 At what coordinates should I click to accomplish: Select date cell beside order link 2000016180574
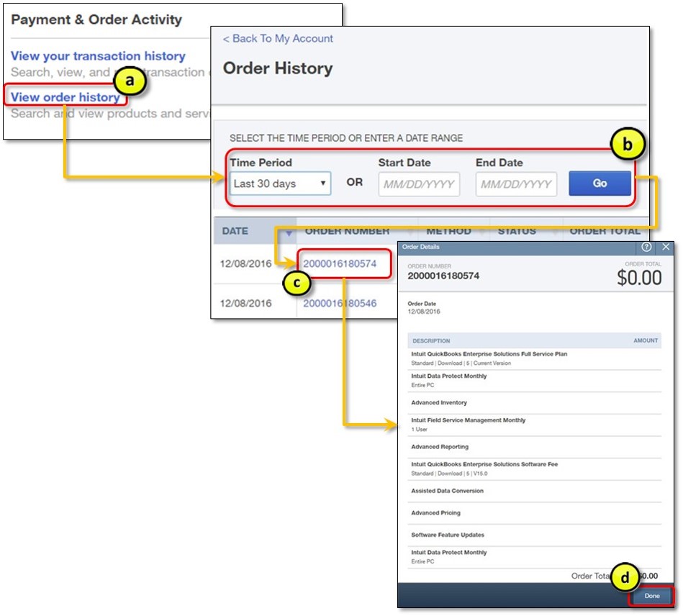tap(245, 263)
